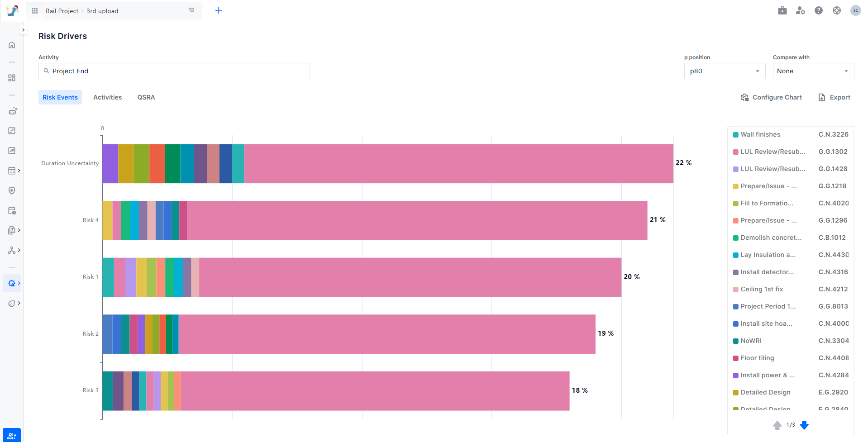Open the Compare with dropdown
868x442 pixels.
(813, 71)
